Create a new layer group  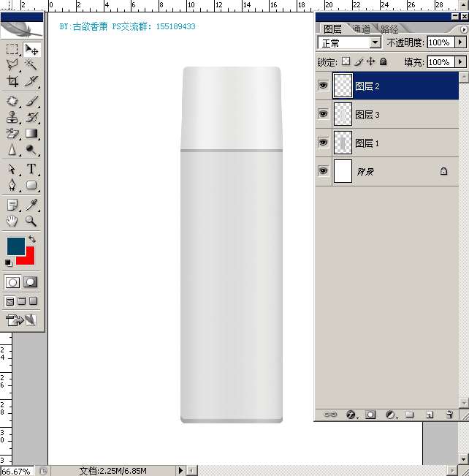click(x=410, y=415)
